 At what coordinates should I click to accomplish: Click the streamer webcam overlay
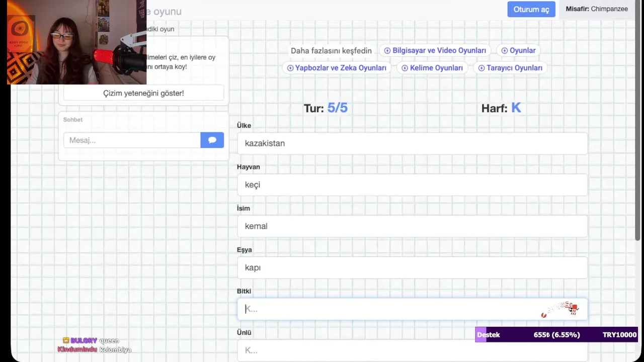(x=76, y=42)
